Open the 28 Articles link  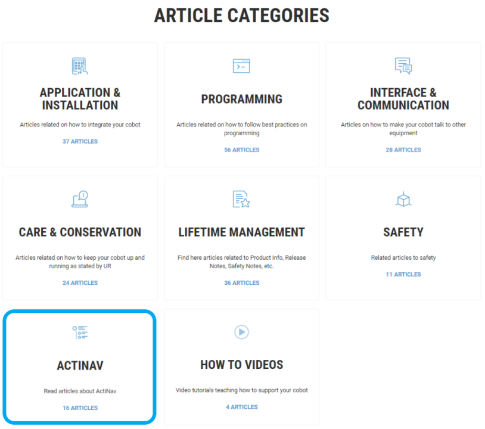tap(403, 150)
